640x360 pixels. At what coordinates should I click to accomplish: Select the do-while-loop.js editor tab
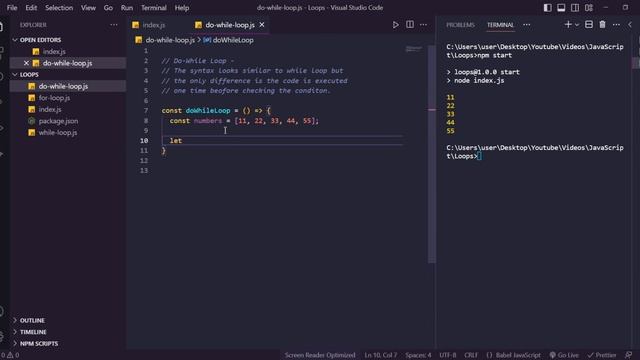pyautogui.click(x=230, y=25)
